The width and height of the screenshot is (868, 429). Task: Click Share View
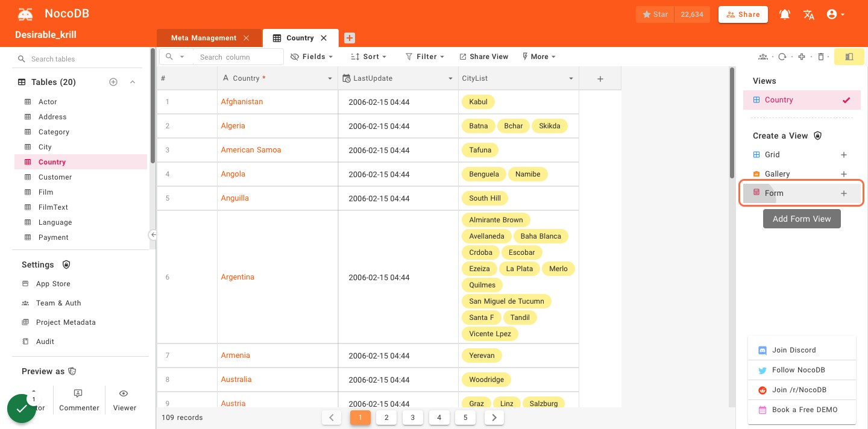(484, 57)
